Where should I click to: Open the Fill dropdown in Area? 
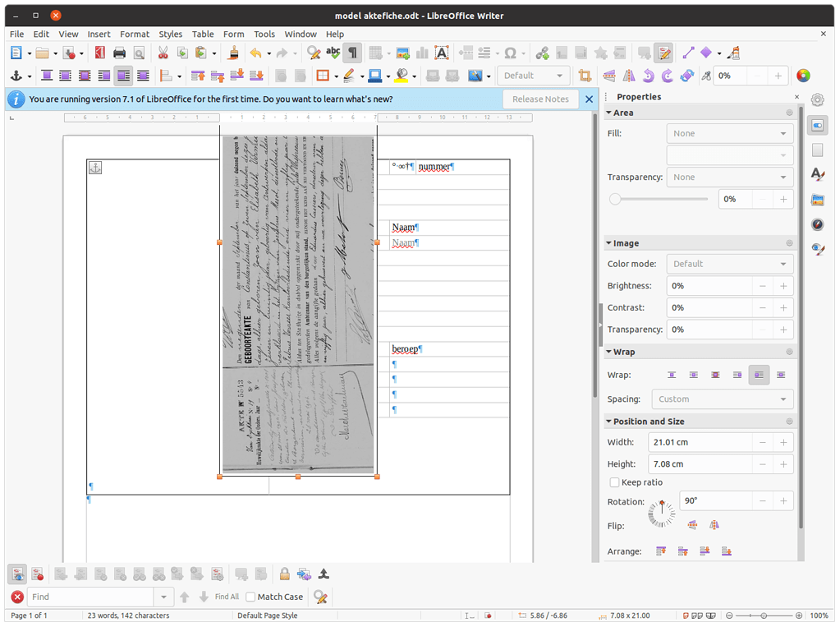[x=730, y=134]
